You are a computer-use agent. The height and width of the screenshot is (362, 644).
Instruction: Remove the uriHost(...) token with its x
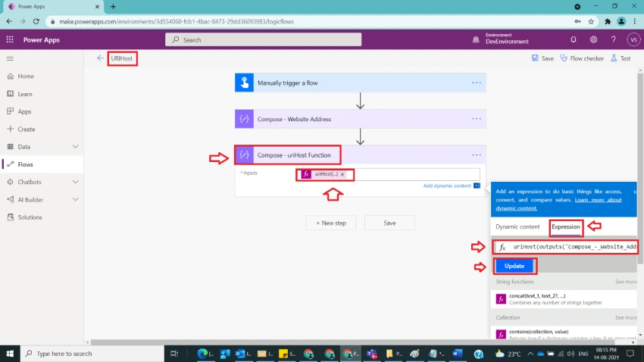342,174
